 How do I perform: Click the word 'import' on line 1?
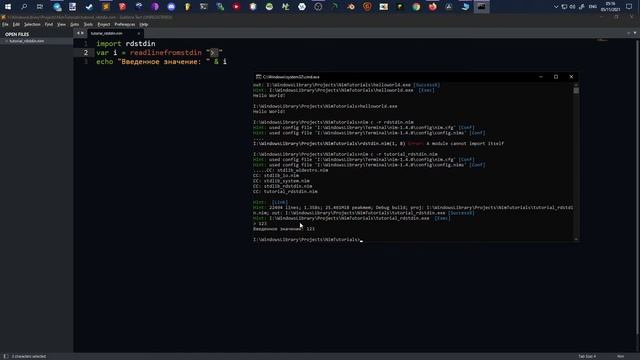click(109, 44)
